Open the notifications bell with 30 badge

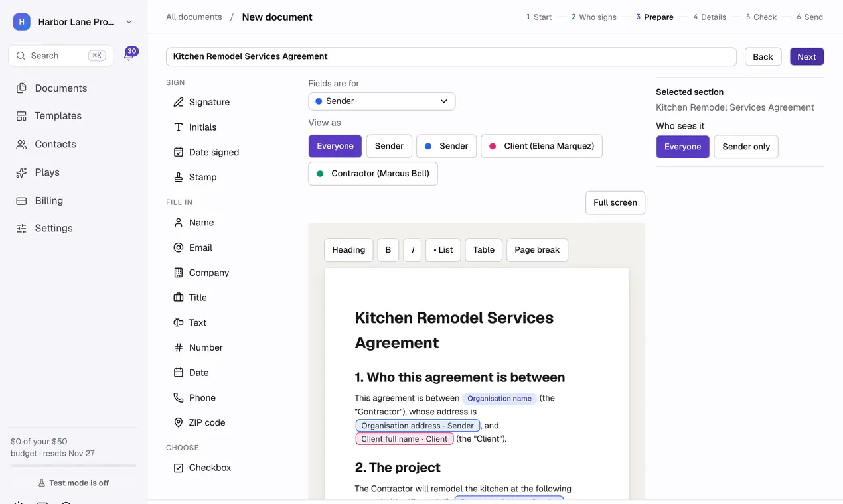(129, 56)
